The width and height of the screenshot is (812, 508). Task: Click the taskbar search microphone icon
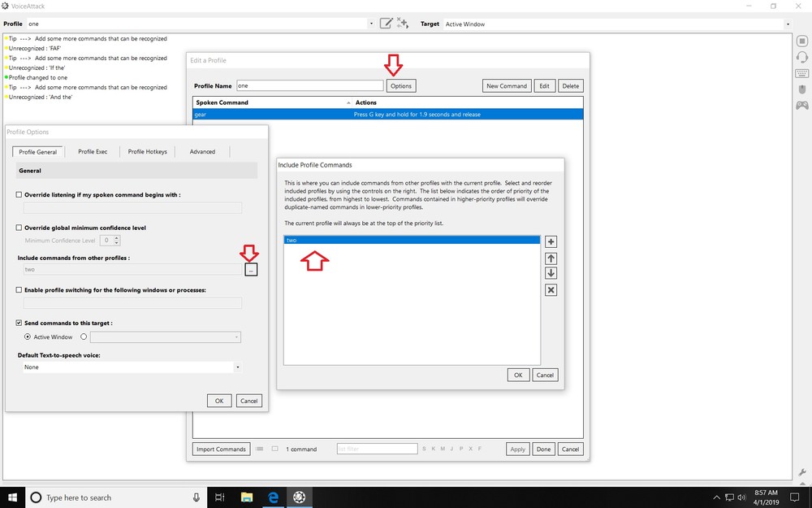point(197,497)
